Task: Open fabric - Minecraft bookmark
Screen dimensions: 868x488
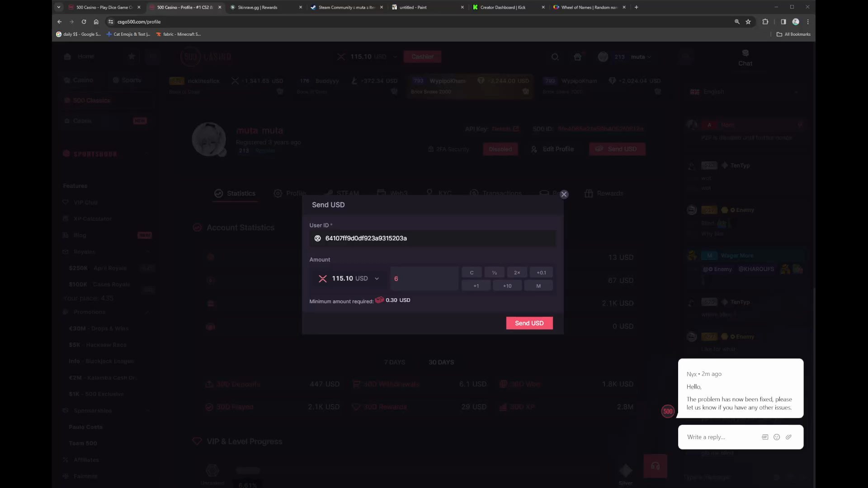Action: [x=178, y=34]
